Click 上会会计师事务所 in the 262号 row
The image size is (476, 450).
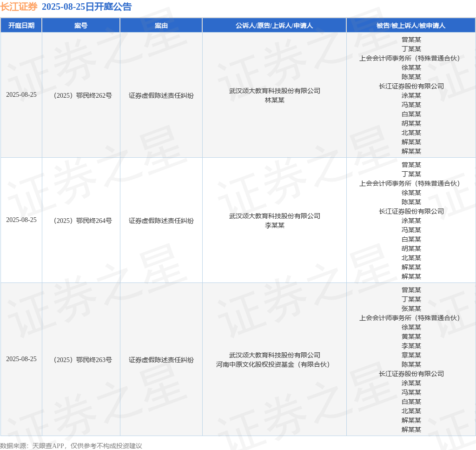tap(410, 58)
